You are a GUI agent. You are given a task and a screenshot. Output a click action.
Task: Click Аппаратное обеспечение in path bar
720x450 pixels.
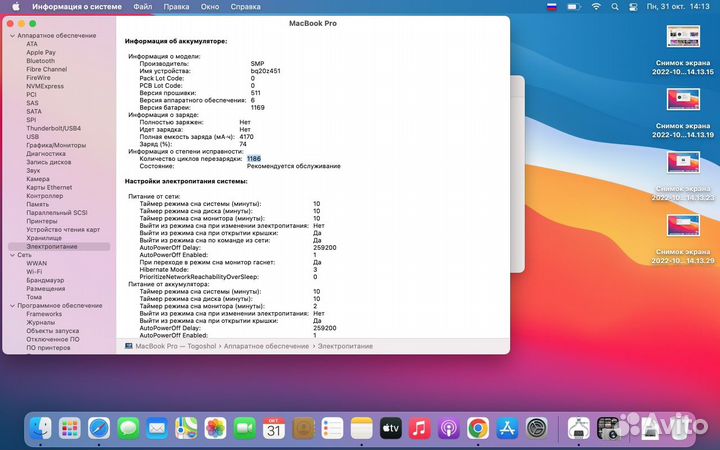(266, 346)
